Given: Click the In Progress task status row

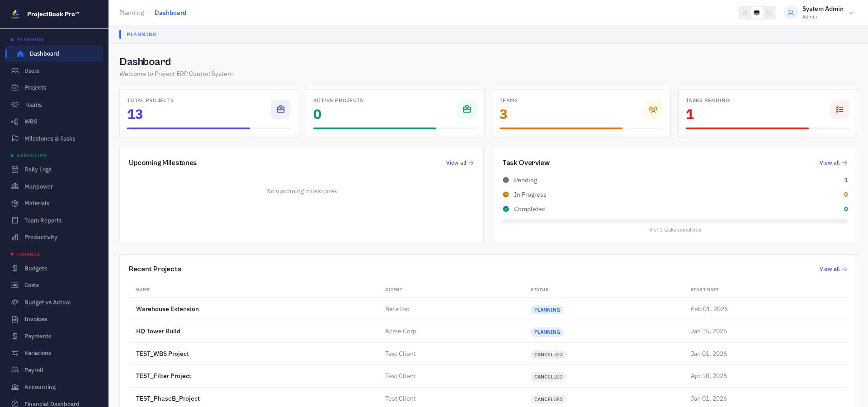Looking at the screenshot, I should pyautogui.click(x=675, y=194).
